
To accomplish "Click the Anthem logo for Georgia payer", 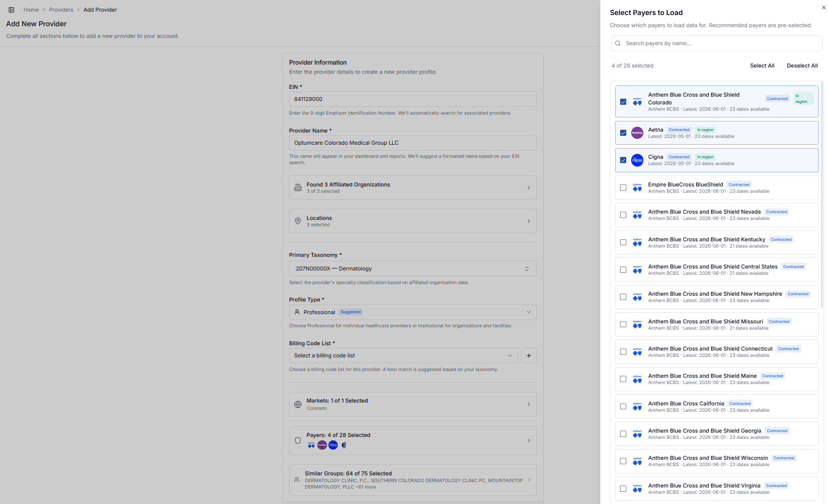I will pyautogui.click(x=637, y=434).
